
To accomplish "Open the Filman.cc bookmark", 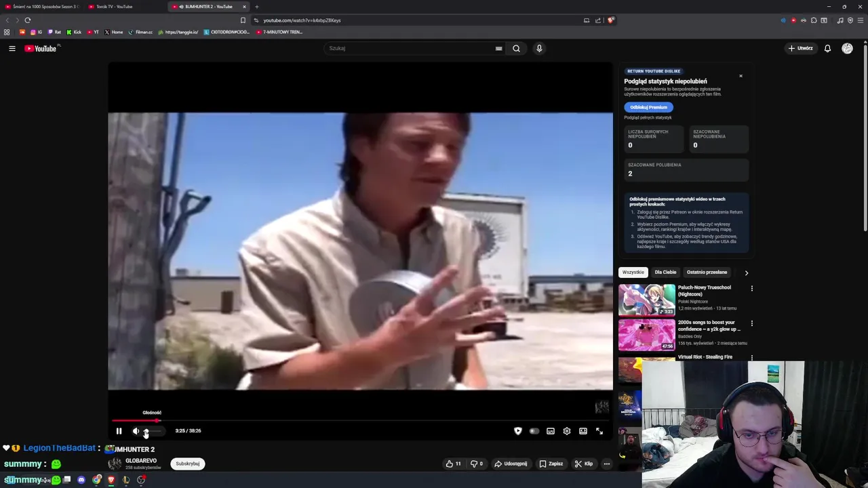I will tap(140, 32).
